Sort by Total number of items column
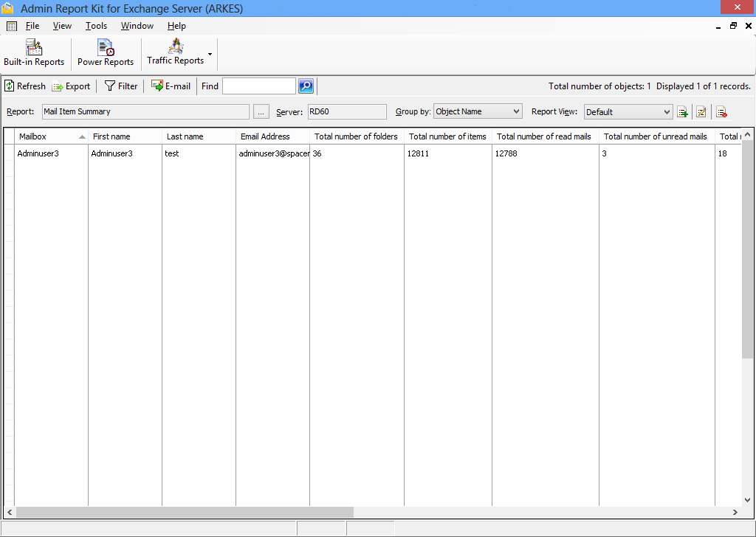Viewport: 756px width, 537px height. click(448, 136)
